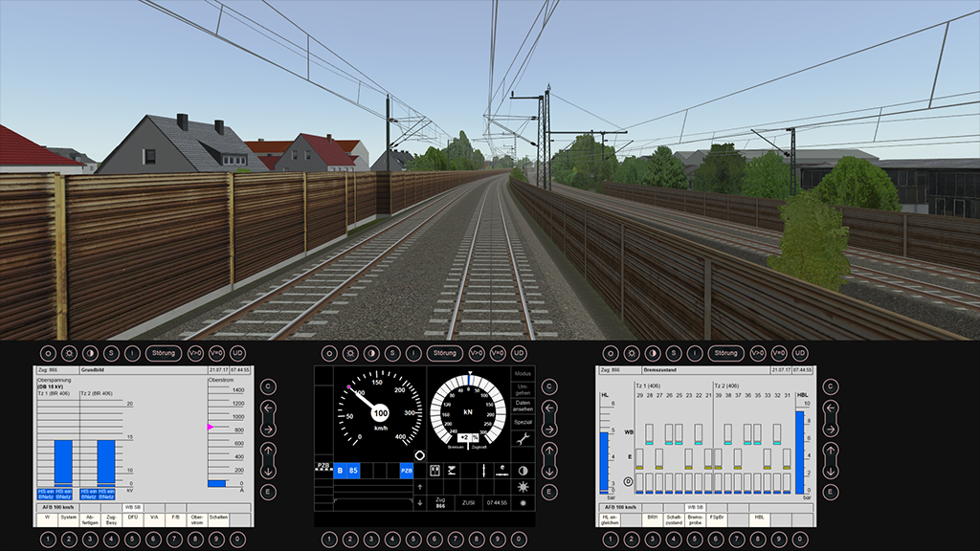
Task: Click up arrow key beside Grundbild display
Action: pos(268,451)
